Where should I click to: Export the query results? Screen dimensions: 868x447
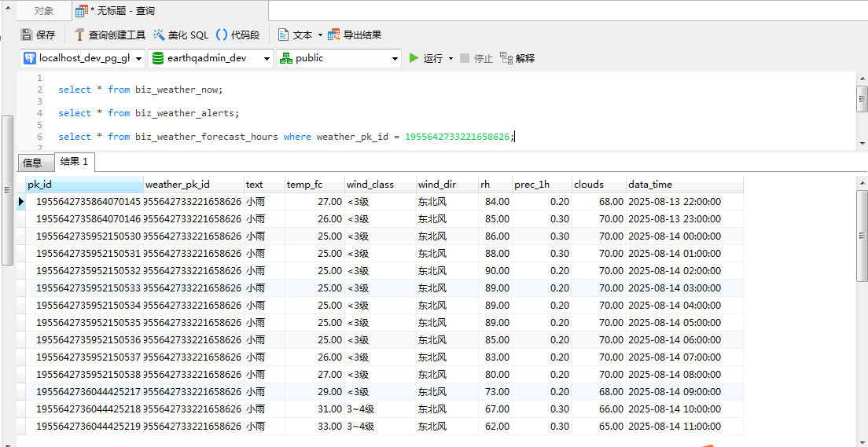[x=355, y=35]
